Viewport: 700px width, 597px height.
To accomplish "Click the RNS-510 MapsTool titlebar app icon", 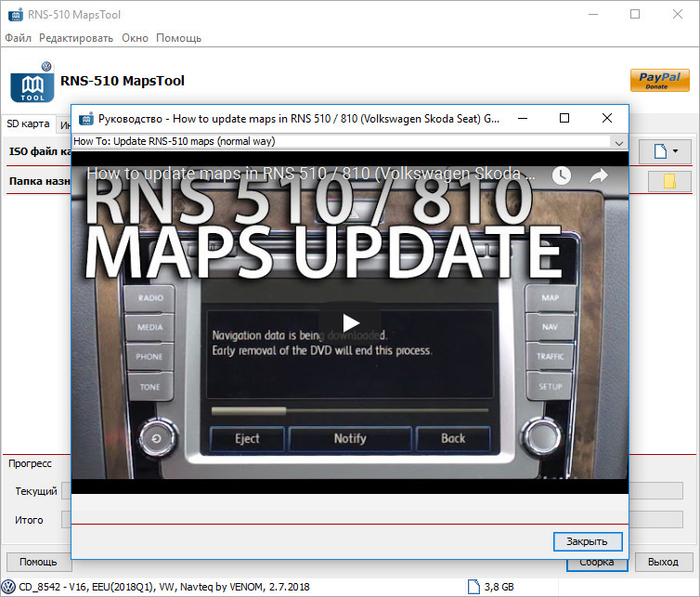I will pos(16,15).
